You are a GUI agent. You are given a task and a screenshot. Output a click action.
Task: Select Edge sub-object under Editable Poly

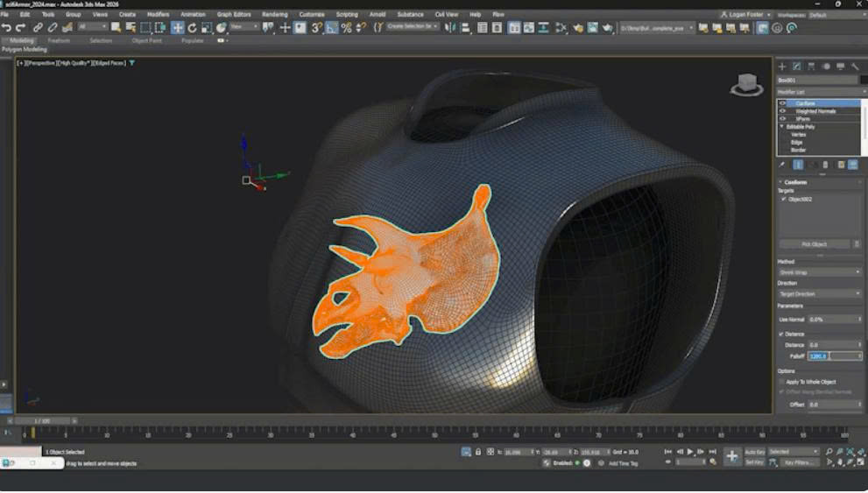(x=796, y=142)
